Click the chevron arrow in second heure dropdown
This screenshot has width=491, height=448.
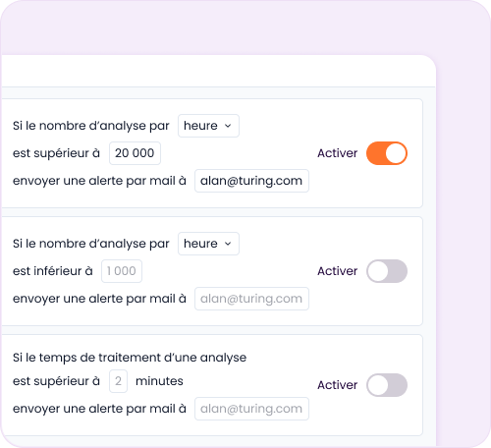coord(228,244)
